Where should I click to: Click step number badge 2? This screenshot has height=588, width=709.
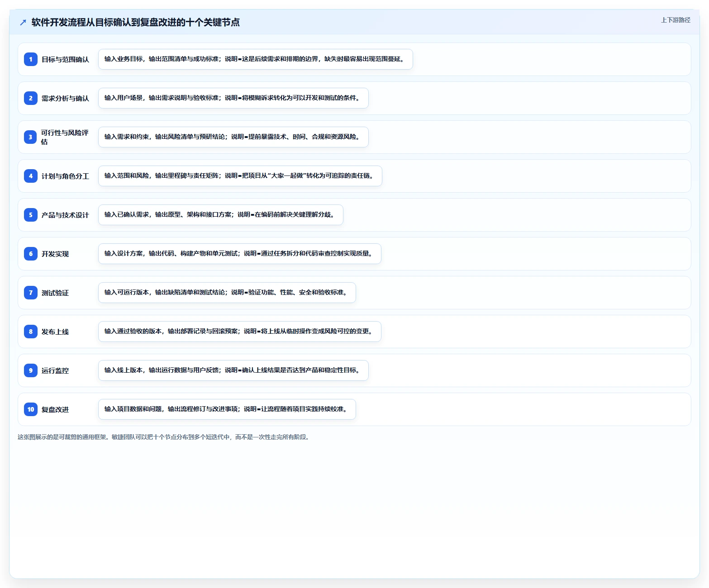[31, 98]
